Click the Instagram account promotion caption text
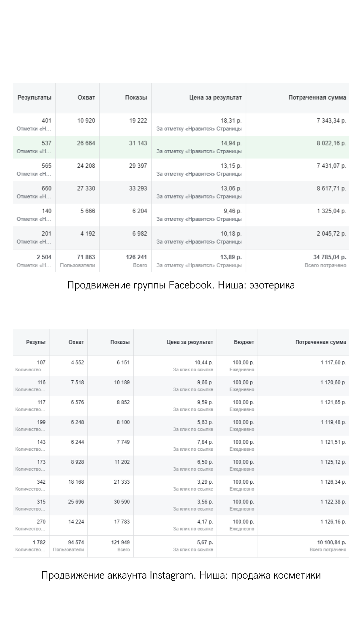Screen dimensions: 362x644 (x=181, y=575)
